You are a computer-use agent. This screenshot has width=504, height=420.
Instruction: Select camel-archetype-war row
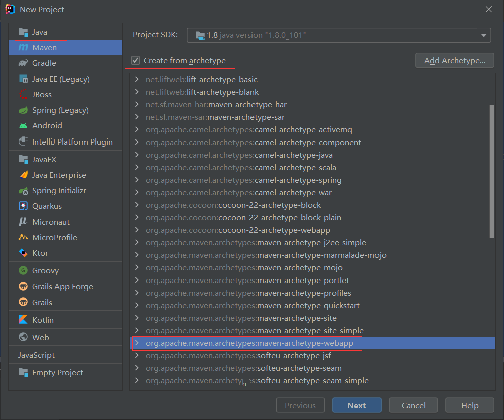[x=312, y=193]
